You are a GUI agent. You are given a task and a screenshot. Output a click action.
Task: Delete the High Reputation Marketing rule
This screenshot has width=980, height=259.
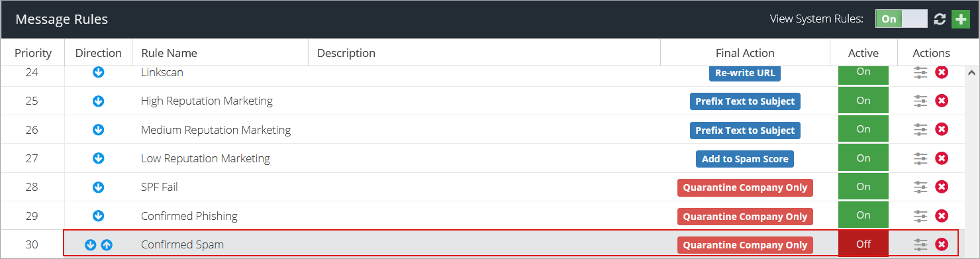(942, 101)
